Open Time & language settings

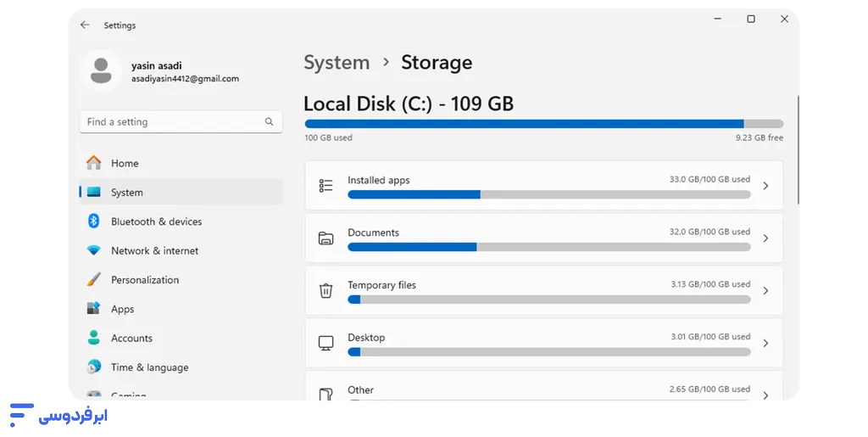[x=149, y=367]
